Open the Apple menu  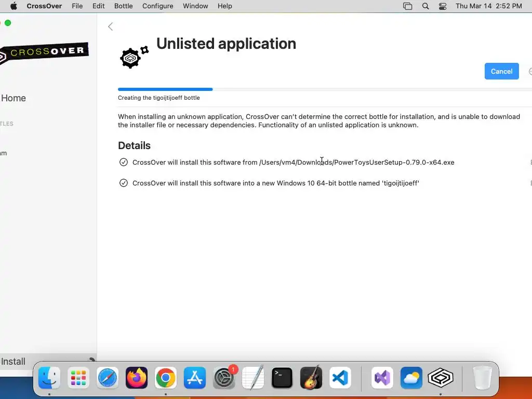[14, 6]
